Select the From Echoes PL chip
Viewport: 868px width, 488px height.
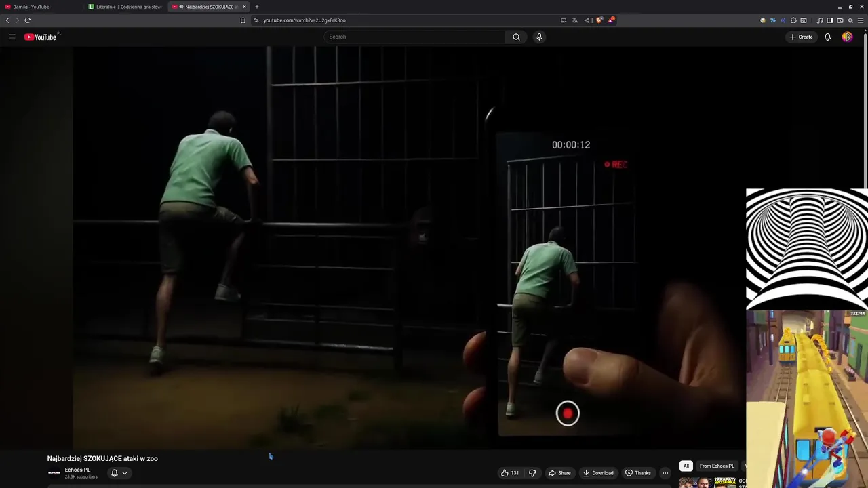pyautogui.click(x=717, y=466)
